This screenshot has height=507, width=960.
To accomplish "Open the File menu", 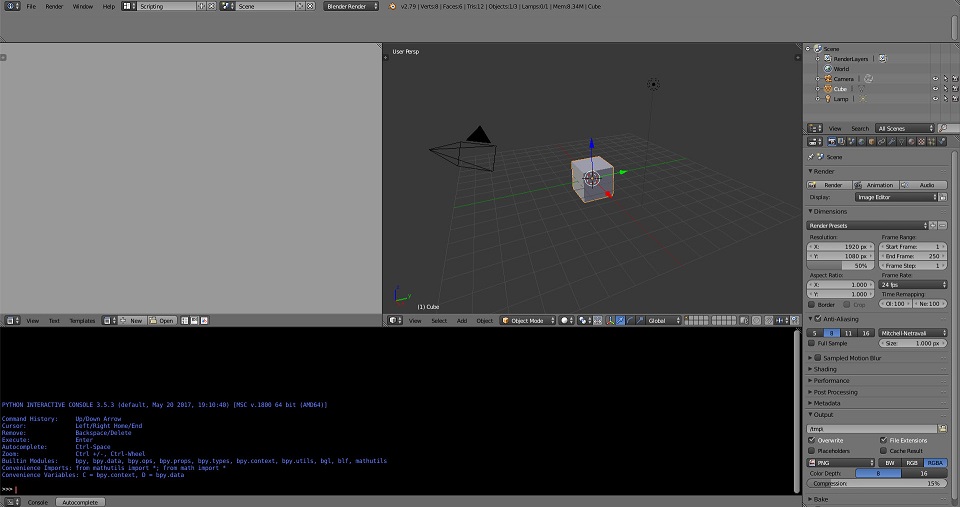I will 31,6.
